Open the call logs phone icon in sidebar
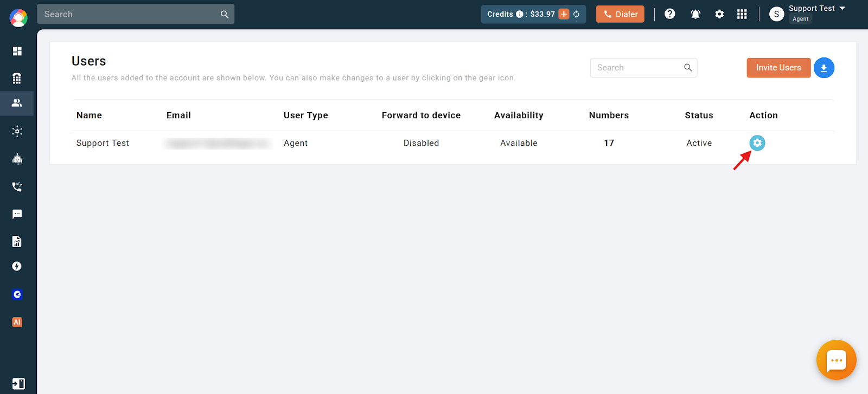This screenshot has width=868, height=394. tap(17, 186)
